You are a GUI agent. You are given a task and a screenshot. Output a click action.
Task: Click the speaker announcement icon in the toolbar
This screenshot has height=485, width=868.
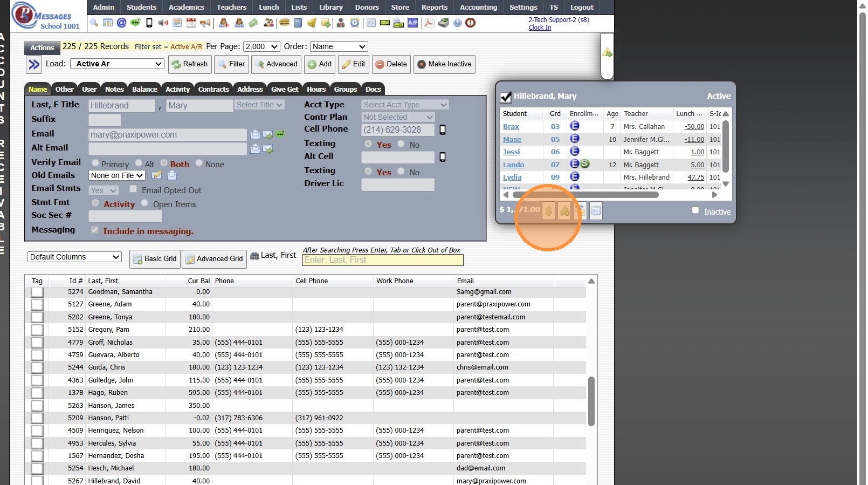pos(163,23)
